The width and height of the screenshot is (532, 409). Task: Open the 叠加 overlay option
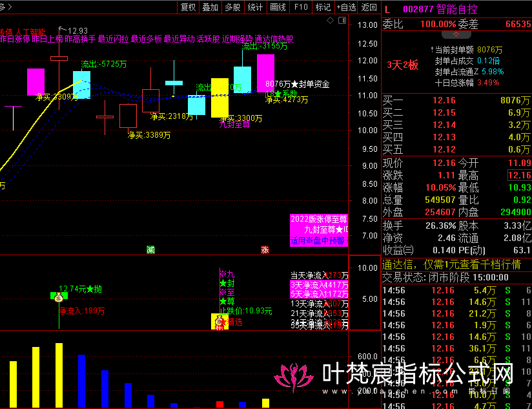tap(210, 7)
